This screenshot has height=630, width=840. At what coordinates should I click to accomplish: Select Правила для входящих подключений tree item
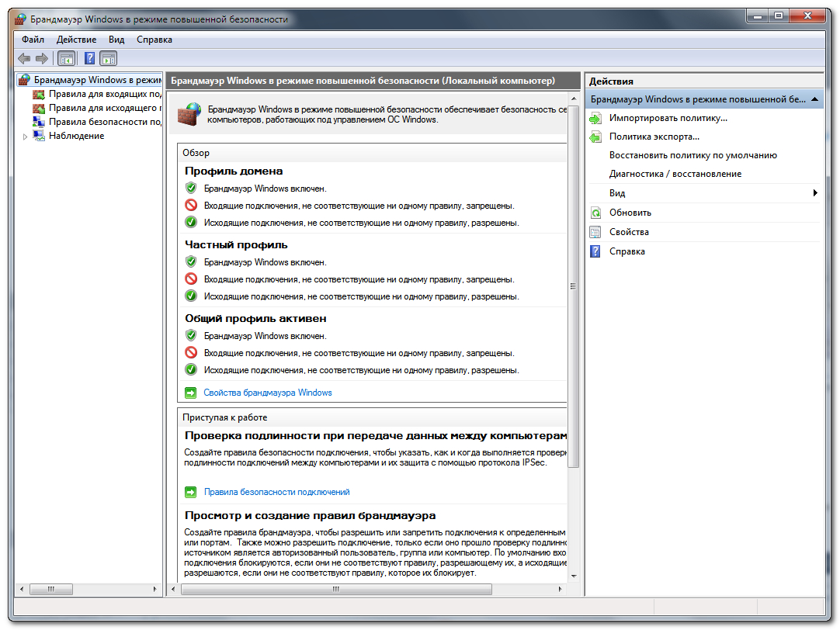[105, 94]
